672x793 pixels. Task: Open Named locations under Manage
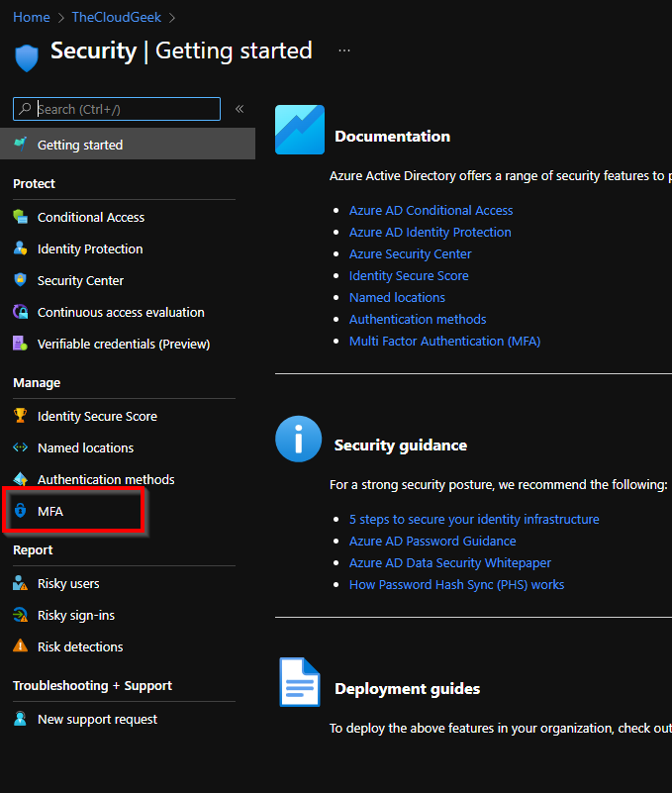(85, 447)
